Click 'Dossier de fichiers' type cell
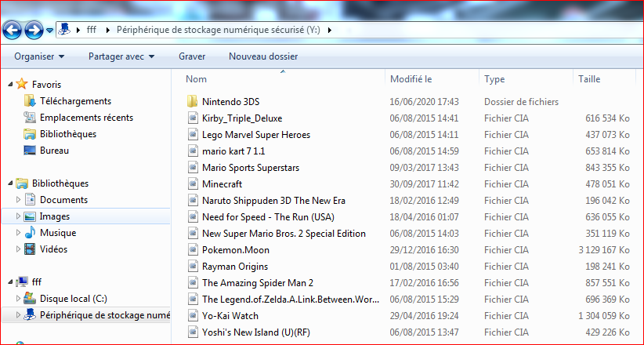Image resolution: width=644 pixels, height=345 pixels. (521, 102)
